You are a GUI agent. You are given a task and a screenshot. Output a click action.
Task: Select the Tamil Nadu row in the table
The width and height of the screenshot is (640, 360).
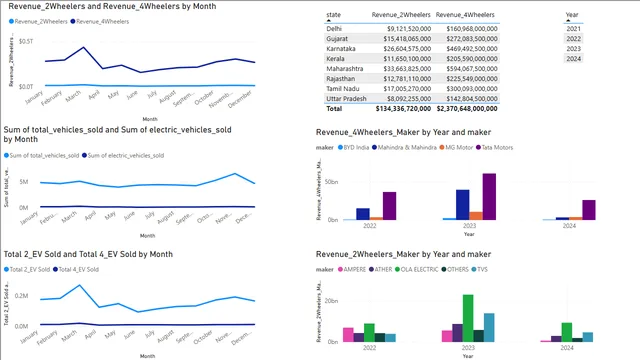[412, 89]
